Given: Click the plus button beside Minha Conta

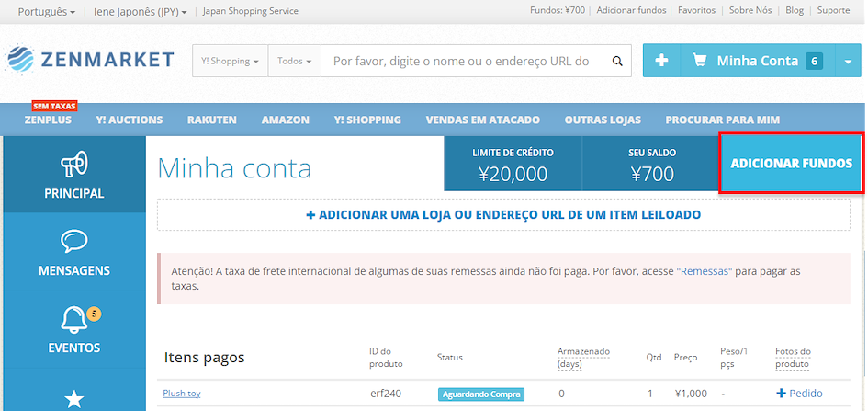Looking at the screenshot, I should click(661, 61).
